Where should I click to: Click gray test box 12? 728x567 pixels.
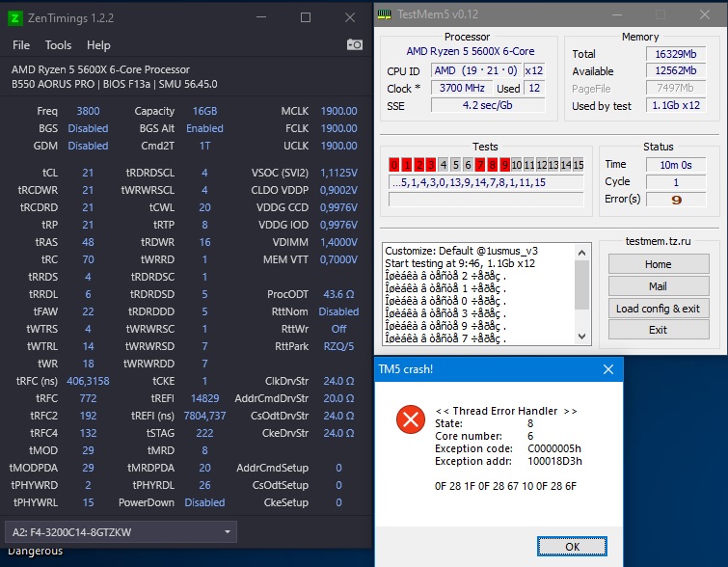pos(541,164)
